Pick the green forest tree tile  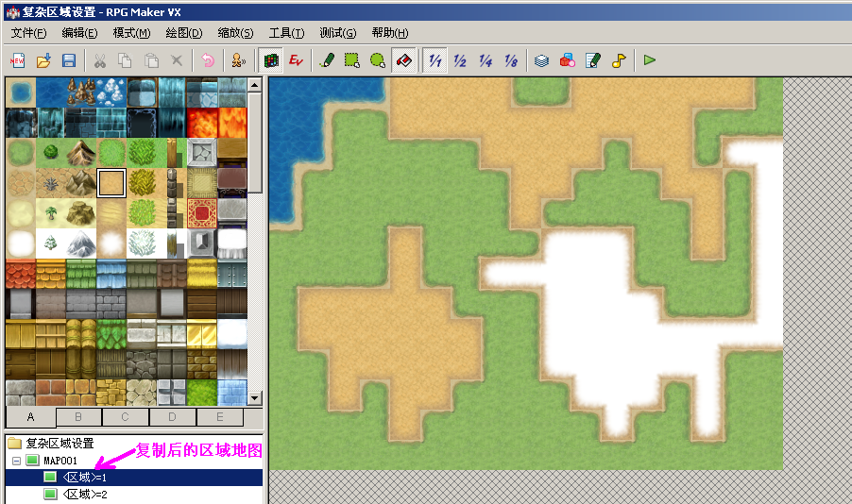point(51,153)
